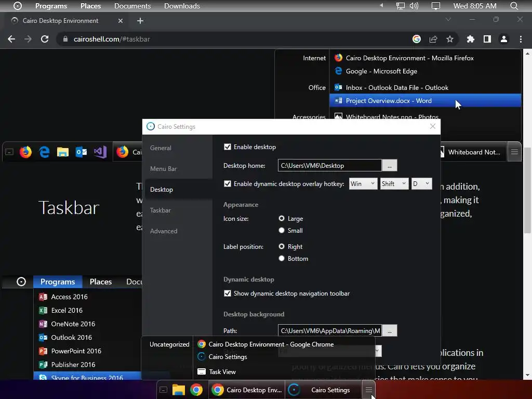Browse for desktop background path button
The width and height of the screenshot is (532, 399).
pos(390,331)
